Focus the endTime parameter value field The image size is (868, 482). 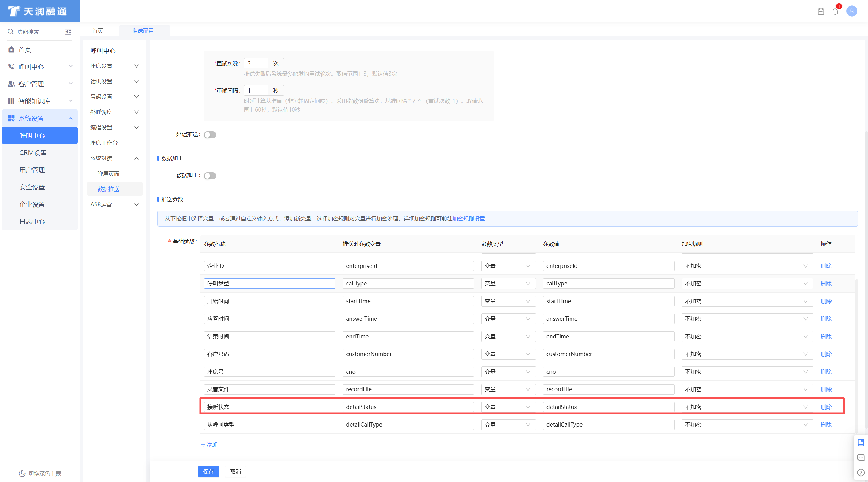(609, 337)
